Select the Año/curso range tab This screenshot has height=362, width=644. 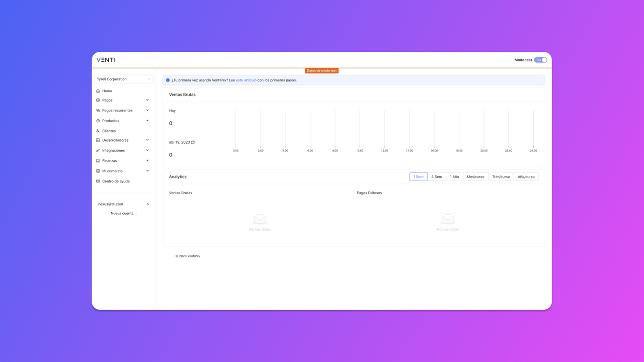526,176
